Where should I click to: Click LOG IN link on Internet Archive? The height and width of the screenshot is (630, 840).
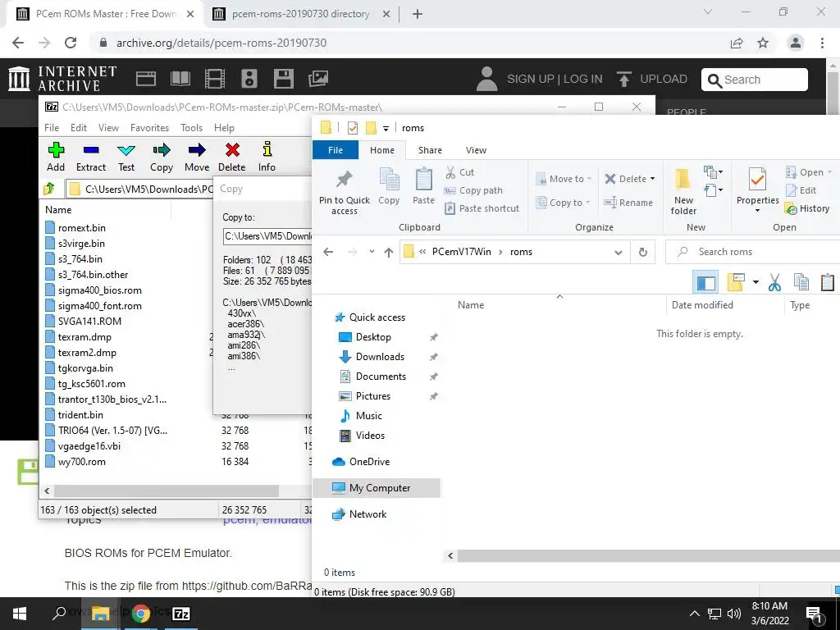pyautogui.click(x=583, y=79)
